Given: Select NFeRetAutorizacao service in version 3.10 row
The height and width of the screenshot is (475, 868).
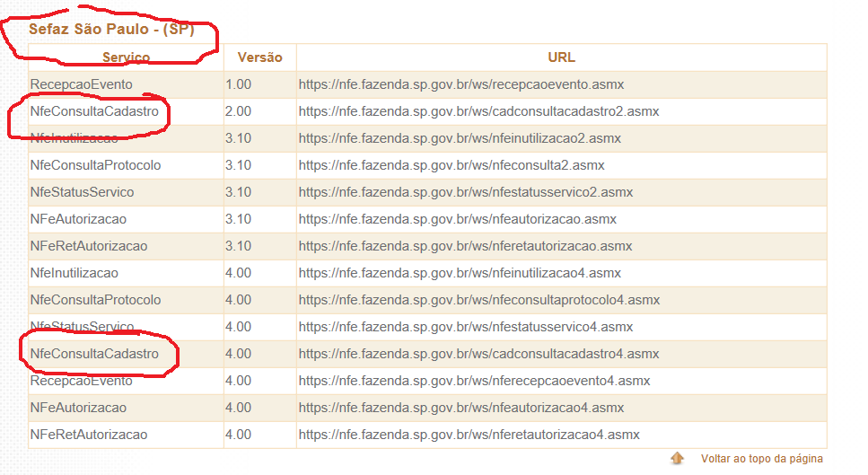Looking at the screenshot, I should point(89,246).
